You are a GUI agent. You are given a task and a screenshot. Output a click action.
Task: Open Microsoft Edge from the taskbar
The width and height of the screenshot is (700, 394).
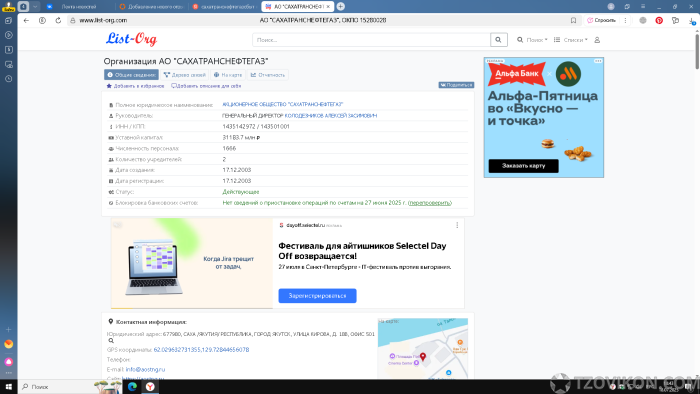coord(132,387)
